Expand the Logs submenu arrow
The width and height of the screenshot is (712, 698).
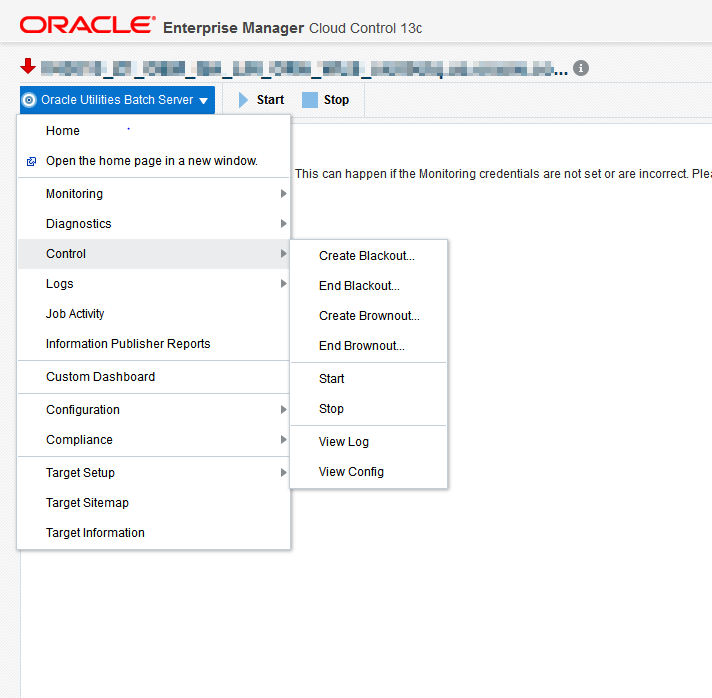pos(283,284)
